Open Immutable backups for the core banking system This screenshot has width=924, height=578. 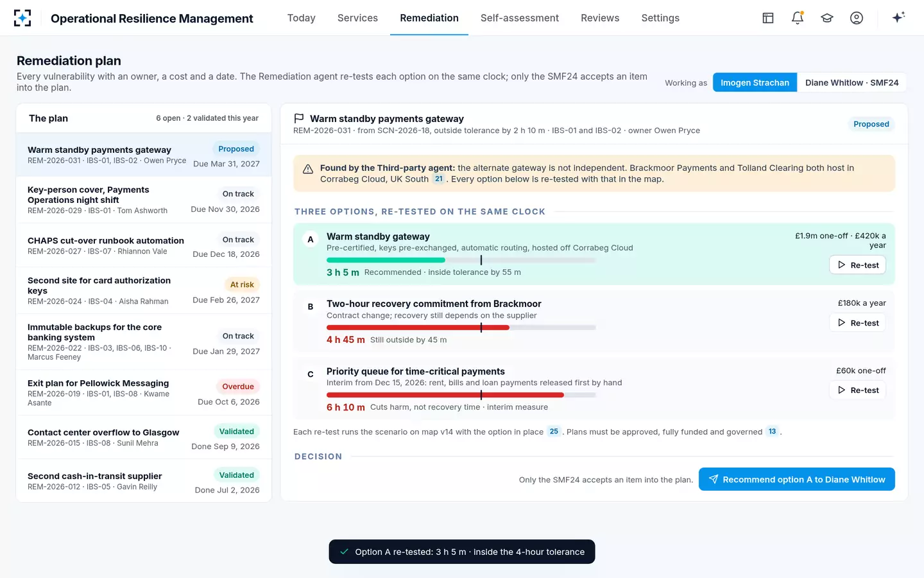[144, 342]
